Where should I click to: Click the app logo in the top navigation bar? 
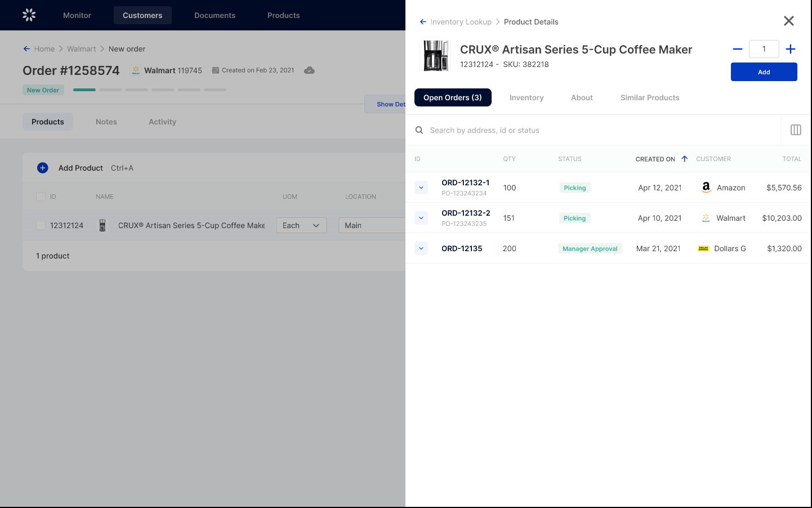pos(29,15)
